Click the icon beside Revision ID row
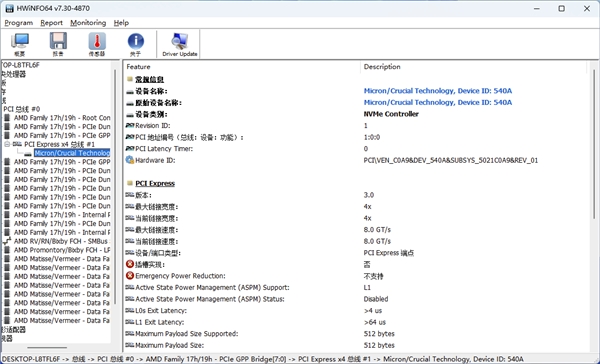Image resolution: width=600 pixels, height=364 pixels. (130, 126)
